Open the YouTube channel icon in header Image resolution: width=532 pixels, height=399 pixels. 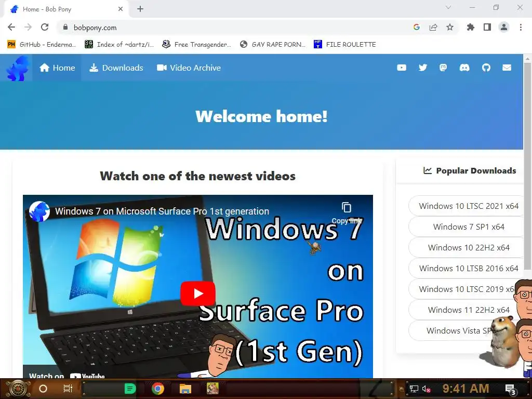click(402, 68)
